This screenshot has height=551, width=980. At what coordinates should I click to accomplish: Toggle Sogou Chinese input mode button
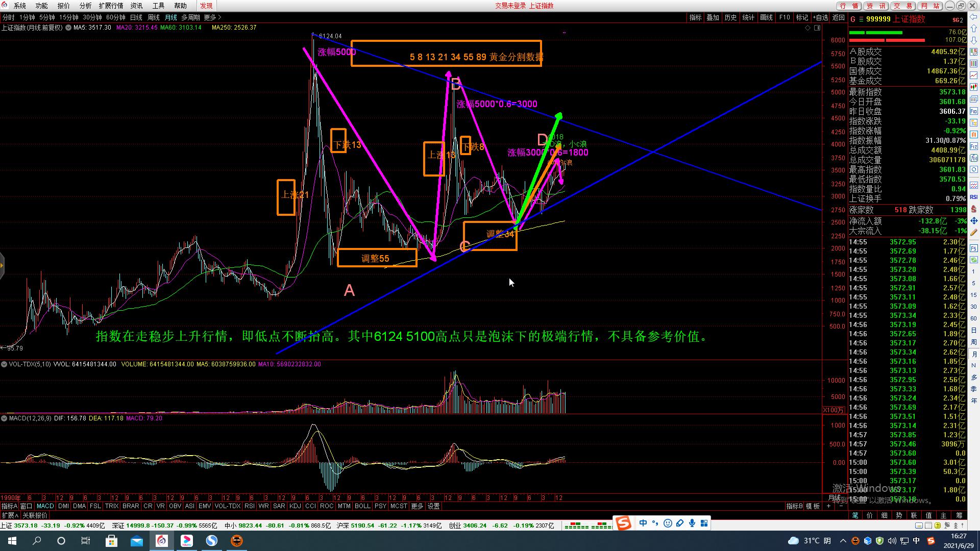(x=643, y=523)
